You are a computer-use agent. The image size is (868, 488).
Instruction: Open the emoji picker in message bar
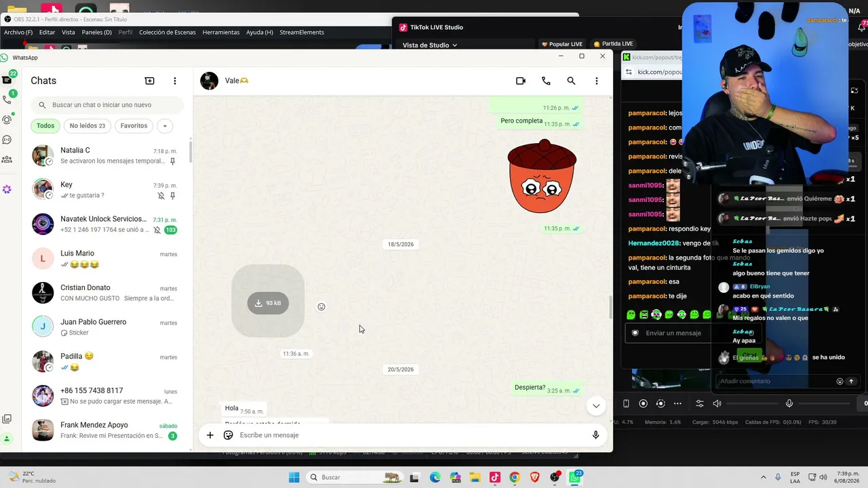tap(229, 435)
